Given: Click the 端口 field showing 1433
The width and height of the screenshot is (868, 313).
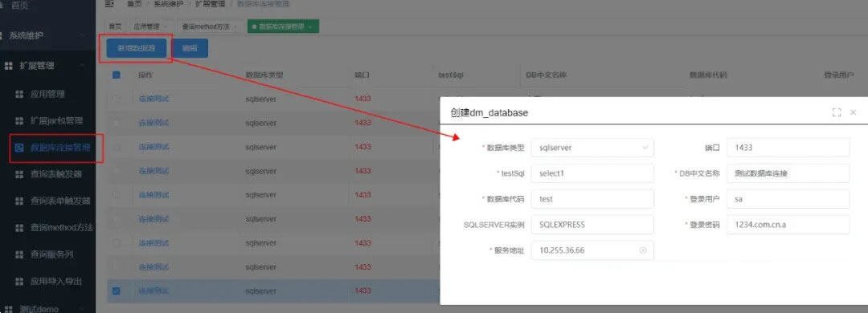Looking at the screenshot, I should click(788, 148).
